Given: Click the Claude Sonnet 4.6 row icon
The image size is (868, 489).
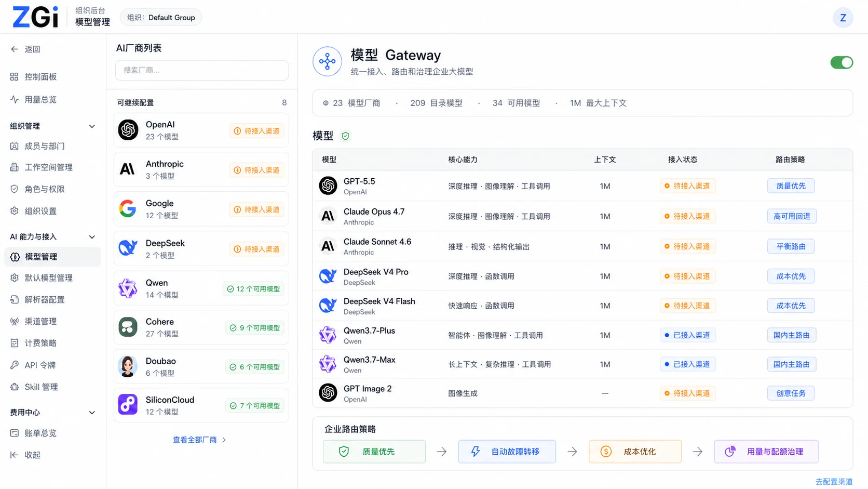Looking at the screenshot, I should (328, 246).
